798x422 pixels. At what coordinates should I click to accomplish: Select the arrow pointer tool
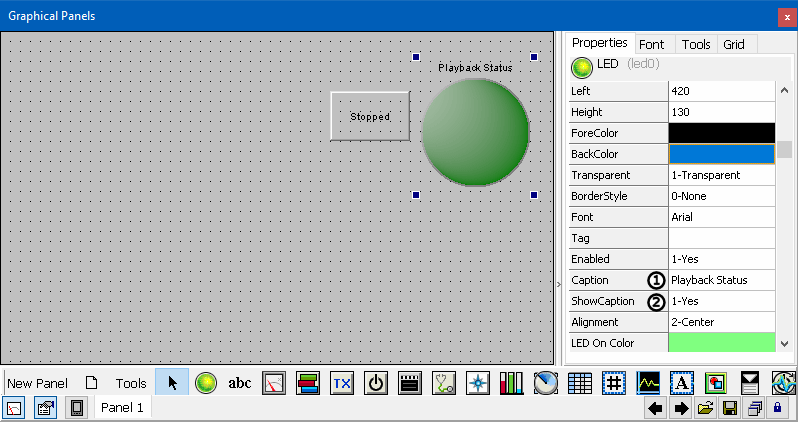[x=171, y=382]
